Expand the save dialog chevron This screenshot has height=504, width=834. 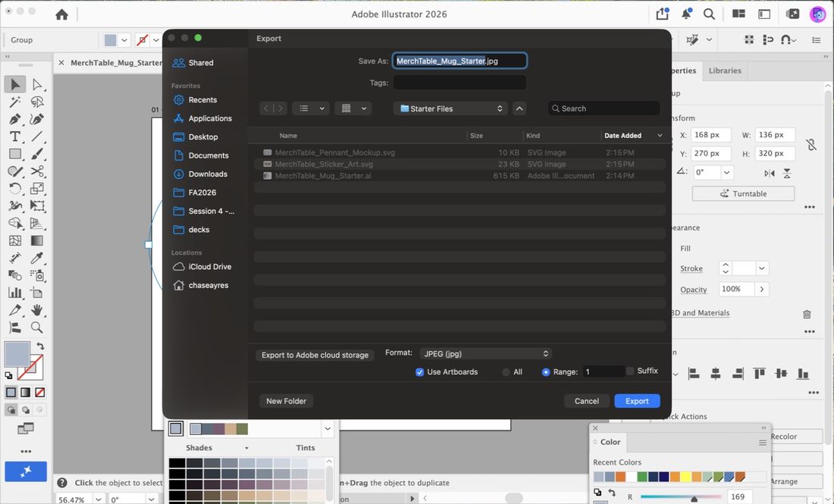coord(519,108)
